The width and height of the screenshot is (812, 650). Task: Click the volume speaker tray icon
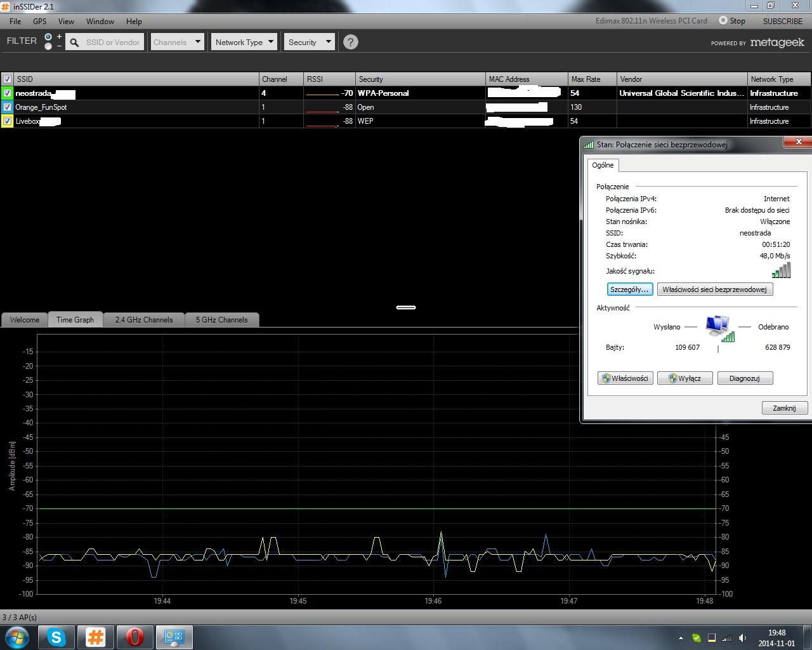pyautogui.click(x=742, y=638)
